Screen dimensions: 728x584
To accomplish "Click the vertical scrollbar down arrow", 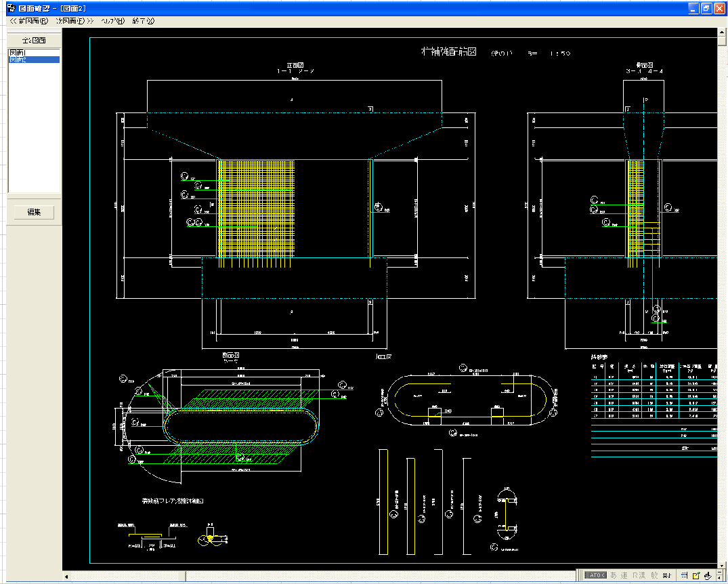I will pos(723,566).
